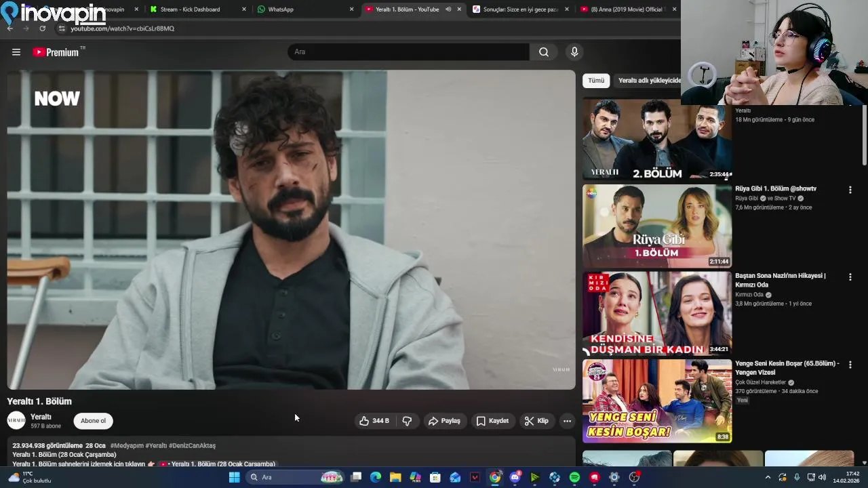Click the #Yeraltı hashtag
This screenshot has width=868, height=488.
(156, 446)
